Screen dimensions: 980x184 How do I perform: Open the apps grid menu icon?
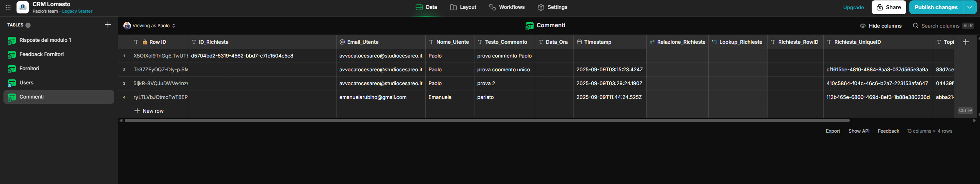point(8,7)
